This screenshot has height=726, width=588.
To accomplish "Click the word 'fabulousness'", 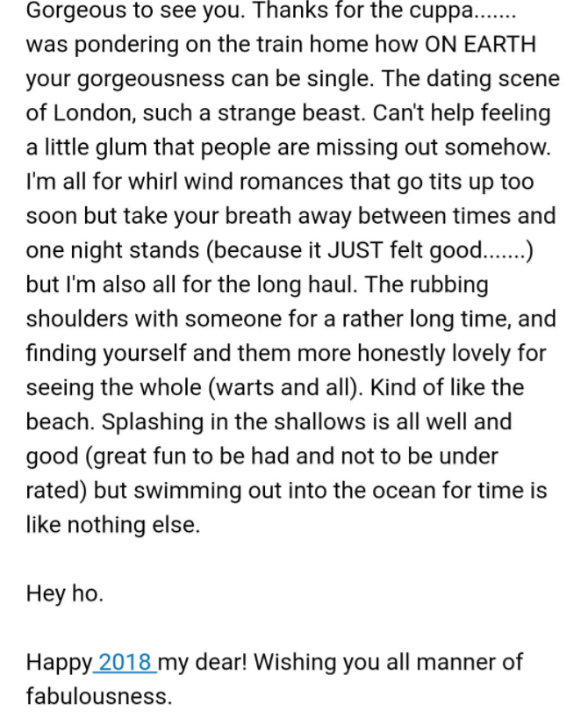I will point(96,696).
